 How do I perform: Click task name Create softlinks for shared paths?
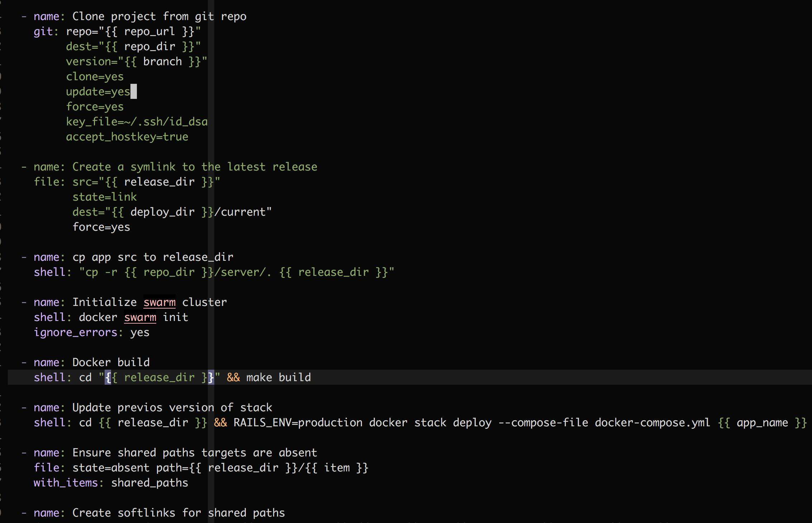tap(178, 513)
